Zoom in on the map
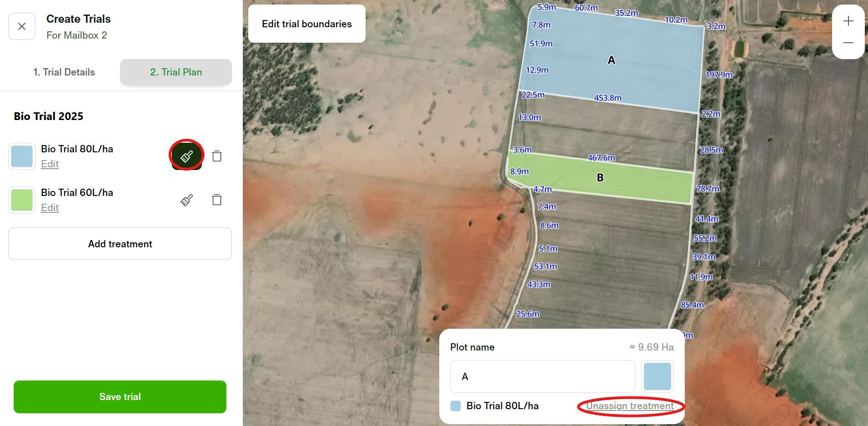This screenshot has height=426, width=868. [848, 21]
